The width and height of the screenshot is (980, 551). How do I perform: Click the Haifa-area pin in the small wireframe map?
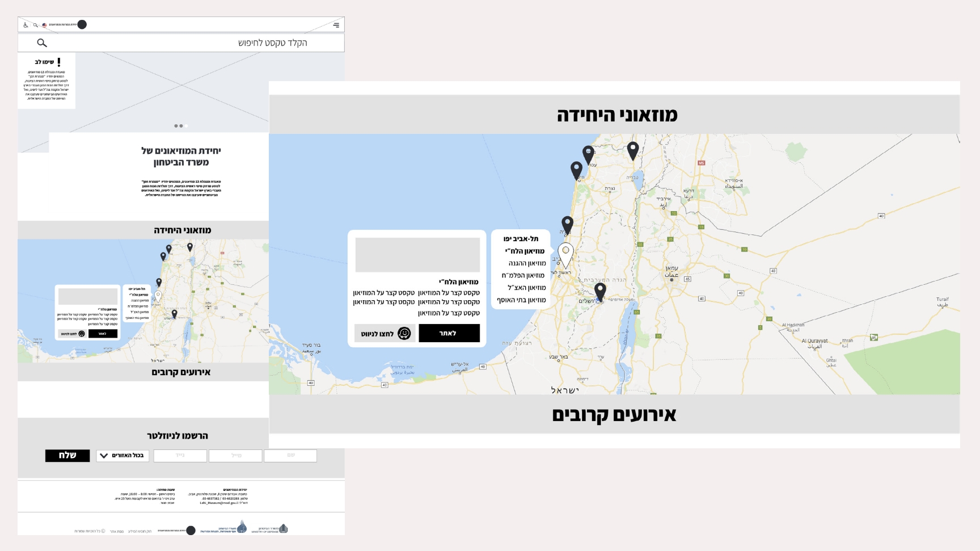(x=163, y=256)
